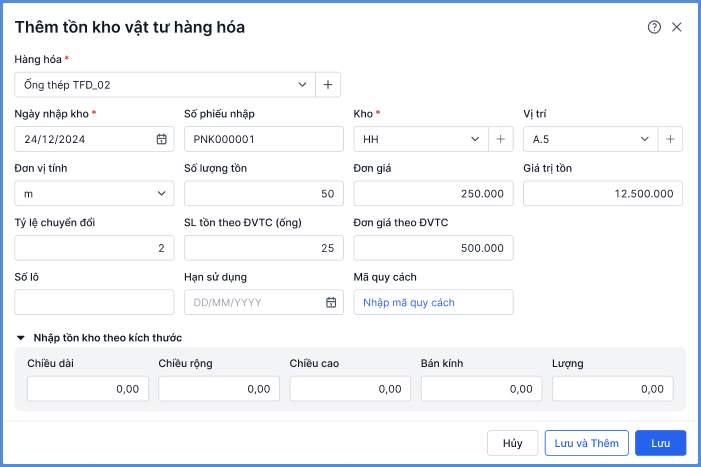Collapse Nhập tồn kho theo kích thước section

(22, 338)
